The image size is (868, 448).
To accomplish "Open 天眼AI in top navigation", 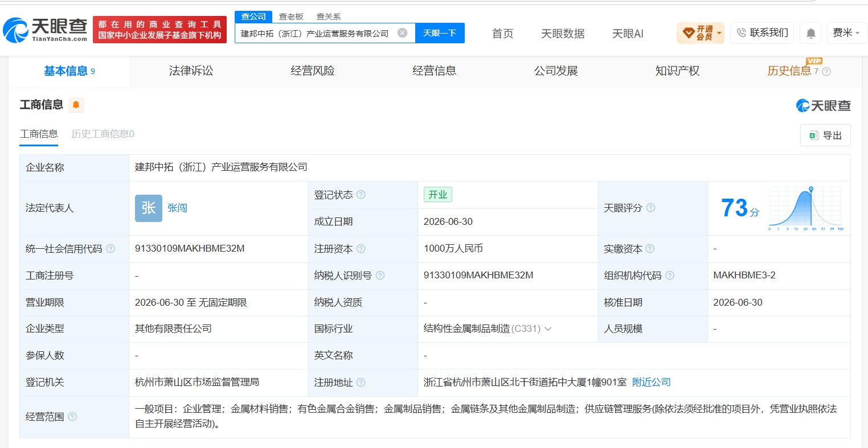I will pyautogui.click(x=628, y=34).
